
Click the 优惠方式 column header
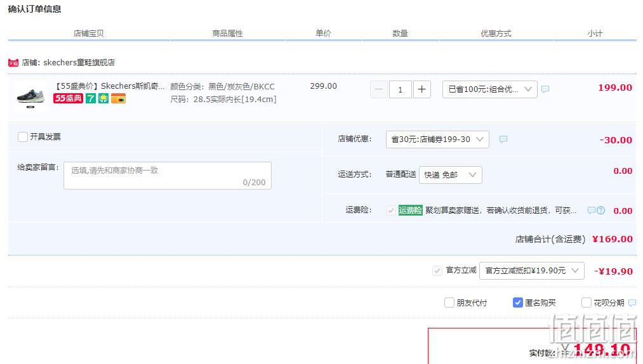pos(496,34)
